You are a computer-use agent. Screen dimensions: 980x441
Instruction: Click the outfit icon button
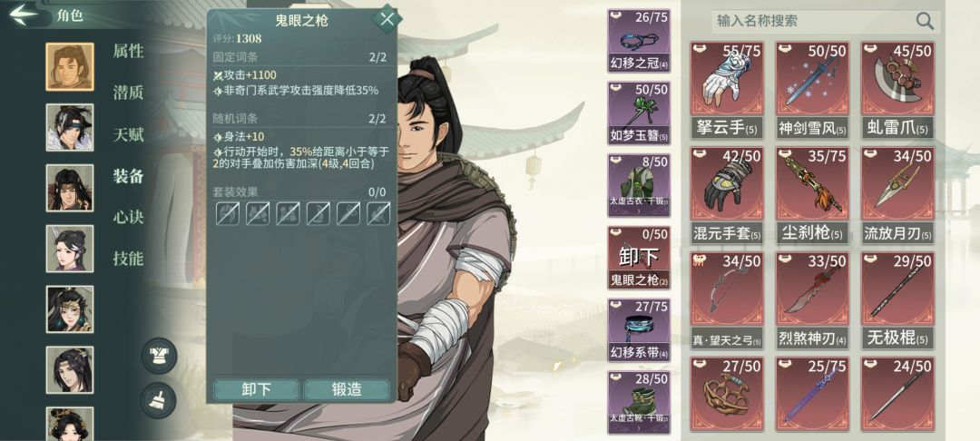158,356
